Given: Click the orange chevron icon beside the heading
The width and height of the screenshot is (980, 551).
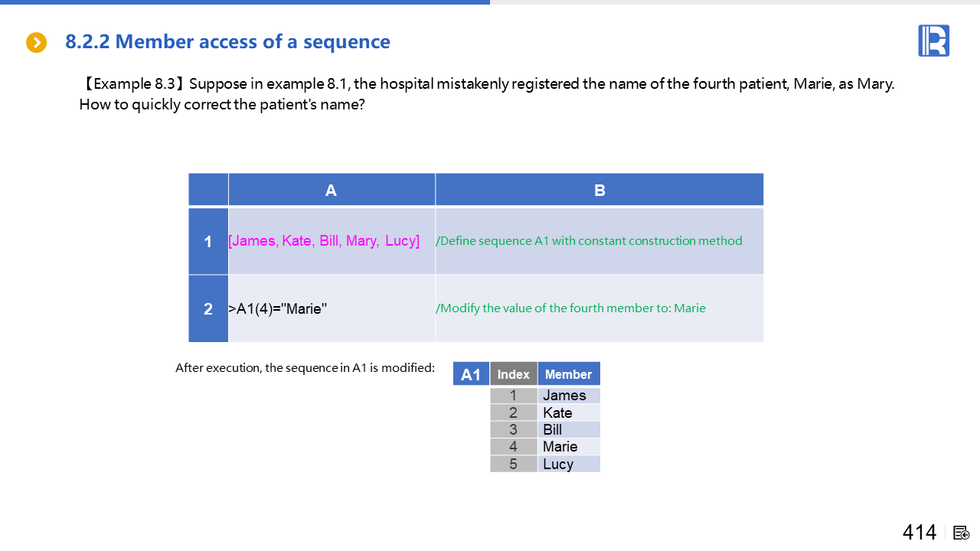Looking at the screenshot, I should tap(36, 43).
